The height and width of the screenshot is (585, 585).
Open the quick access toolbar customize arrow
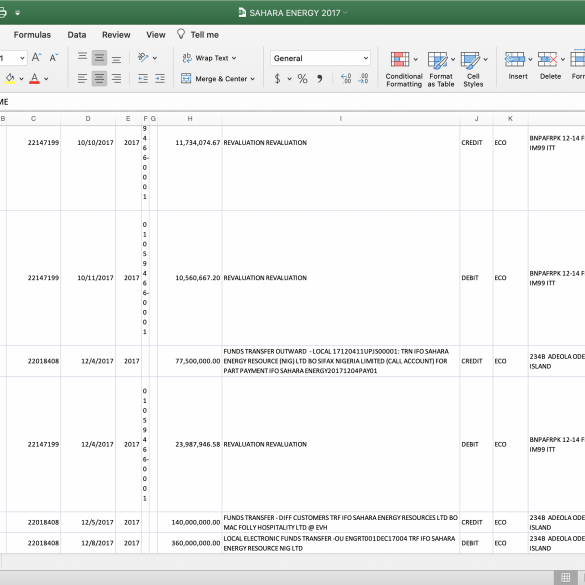pos(18,13)
